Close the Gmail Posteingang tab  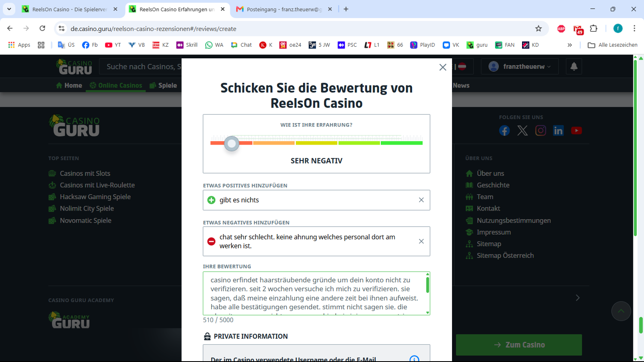(x=330, y=9)
